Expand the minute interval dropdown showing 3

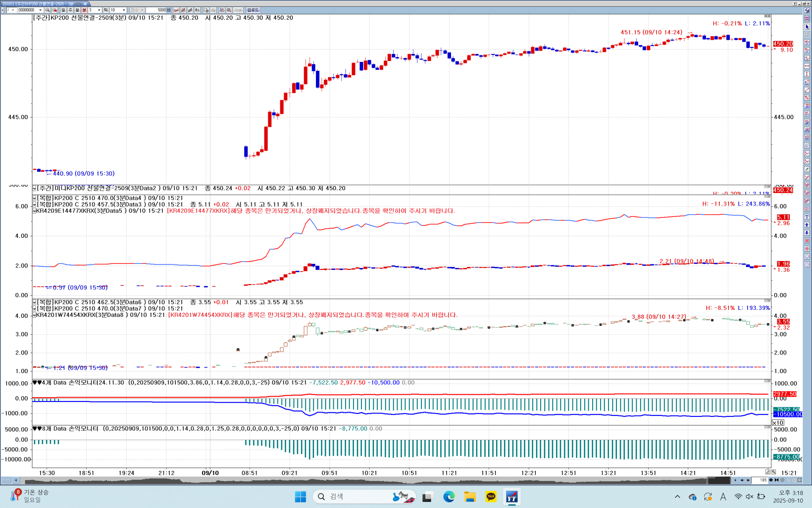tap(99, 10)
